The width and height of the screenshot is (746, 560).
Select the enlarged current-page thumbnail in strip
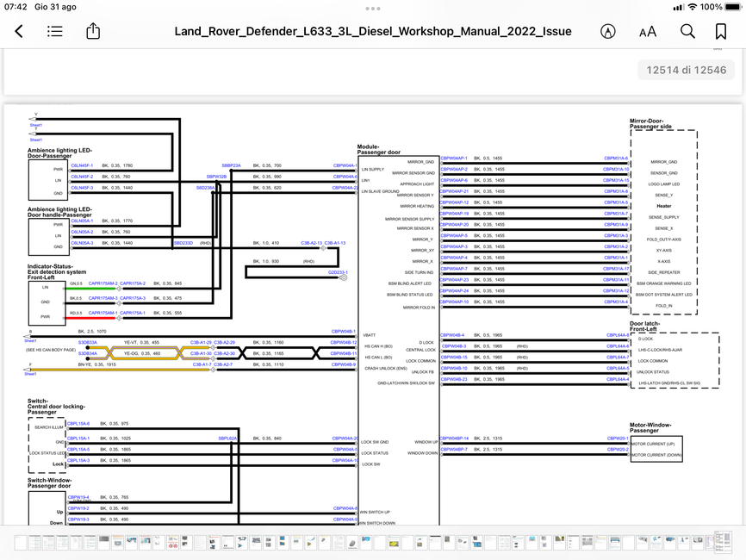click(723, 543)
